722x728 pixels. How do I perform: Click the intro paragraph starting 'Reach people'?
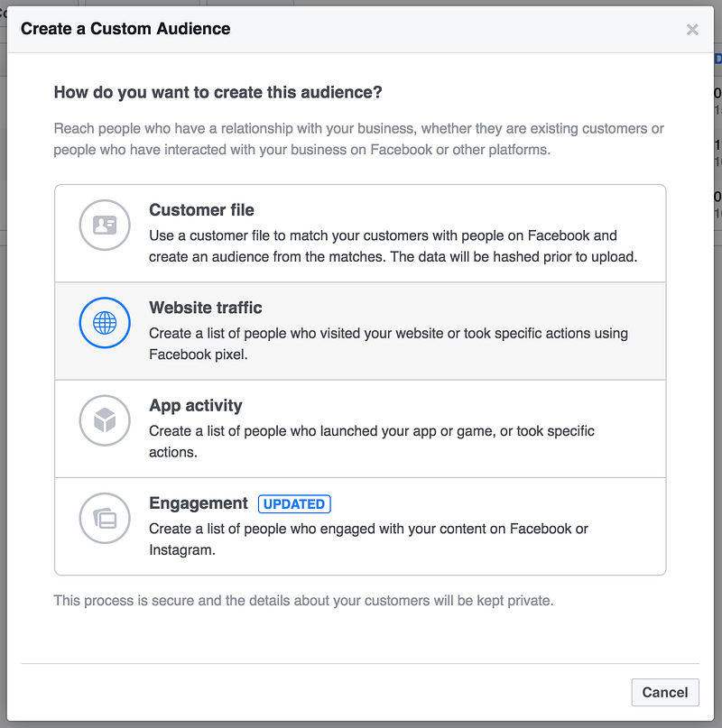(358, 139)
